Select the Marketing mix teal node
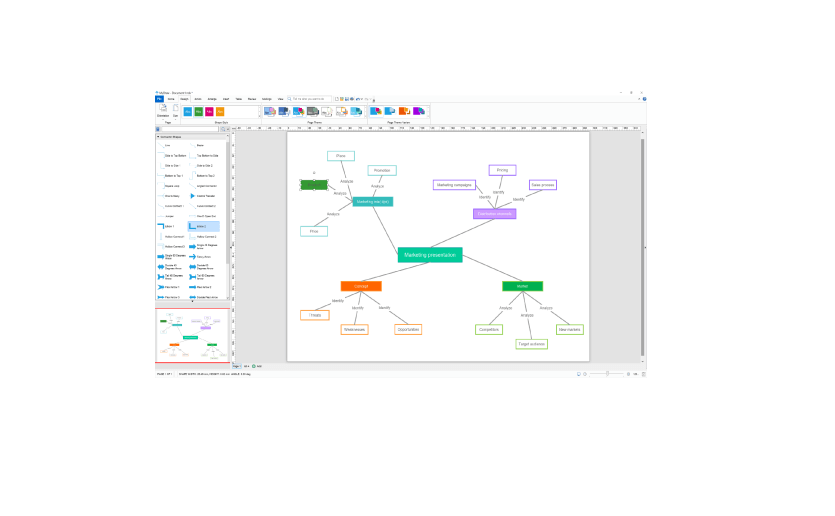Viewport: 835px width, 516px height. 373,202
